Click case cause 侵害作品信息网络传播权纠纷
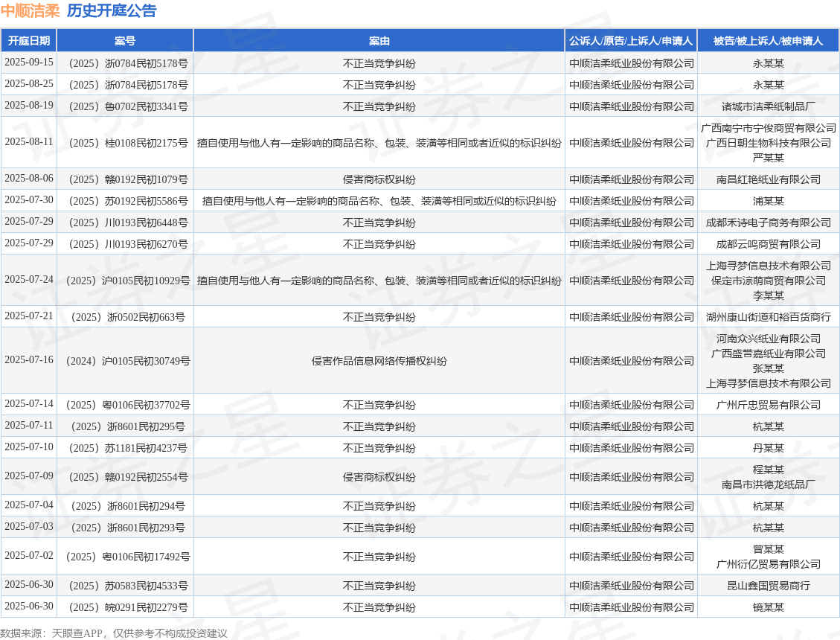 tap(379, 361)
